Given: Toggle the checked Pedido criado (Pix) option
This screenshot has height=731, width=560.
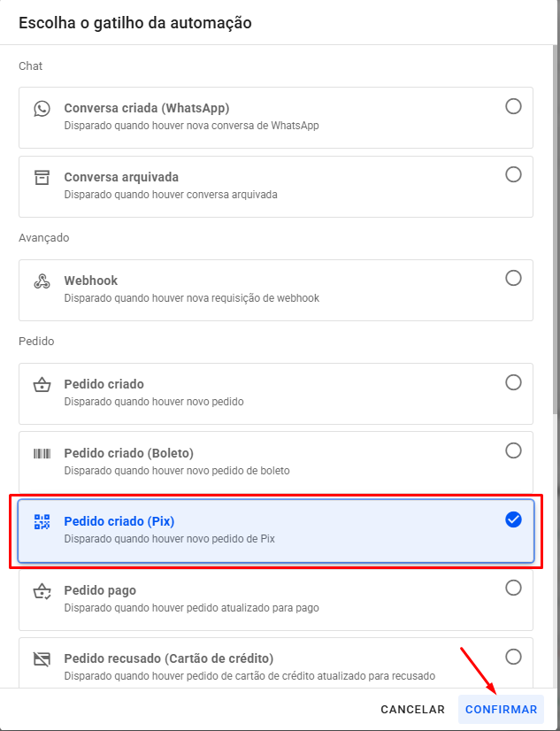Looking at the screenshot, I should 513,519.
